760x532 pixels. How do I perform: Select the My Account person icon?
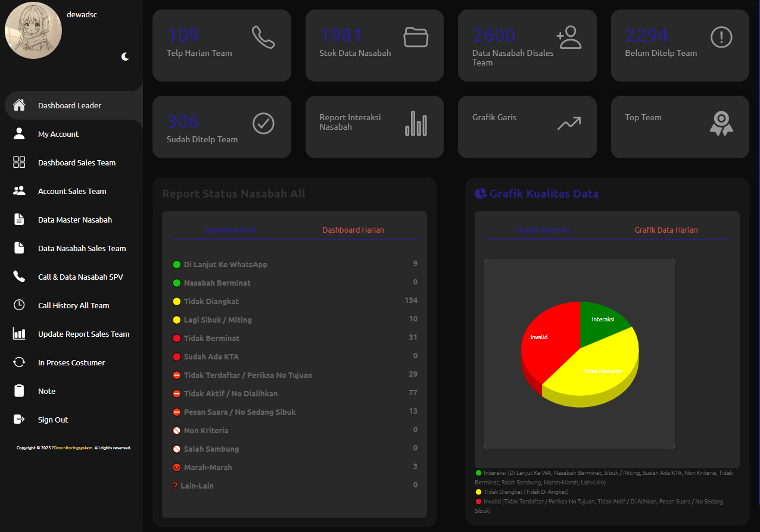pos(18,133)
